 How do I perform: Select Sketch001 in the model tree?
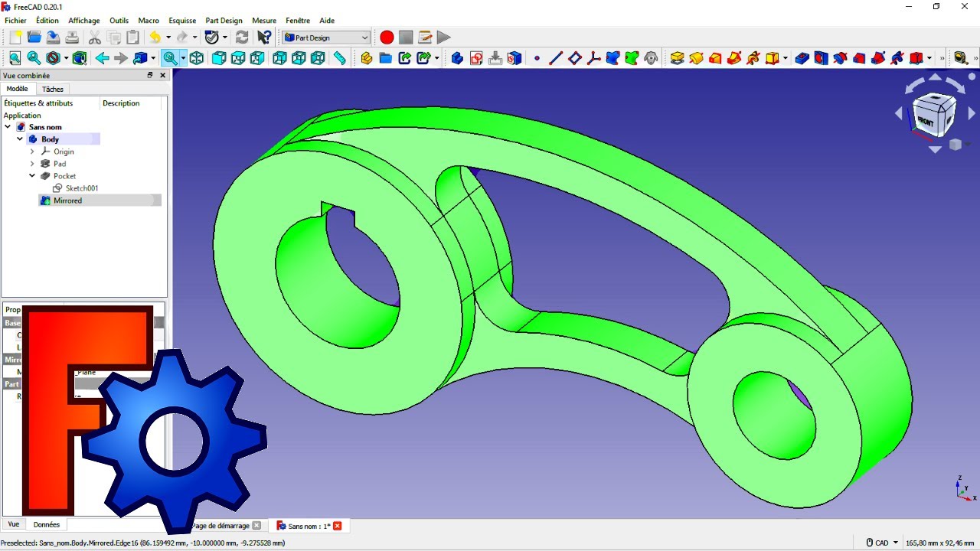pyautogui.click(x=82, y=188)
